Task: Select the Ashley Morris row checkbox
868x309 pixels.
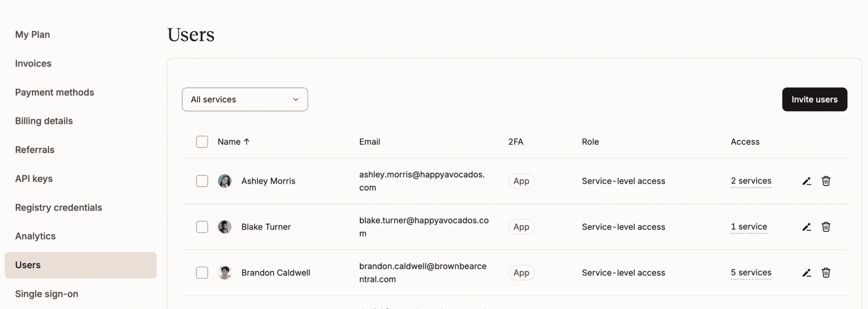Action: pyautogui.click(x=202, y=181)
